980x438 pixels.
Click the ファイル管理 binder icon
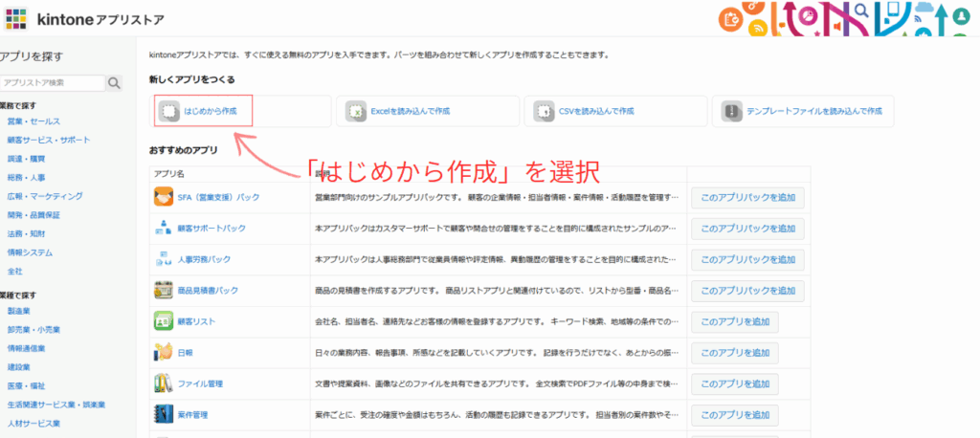point(163,383)
